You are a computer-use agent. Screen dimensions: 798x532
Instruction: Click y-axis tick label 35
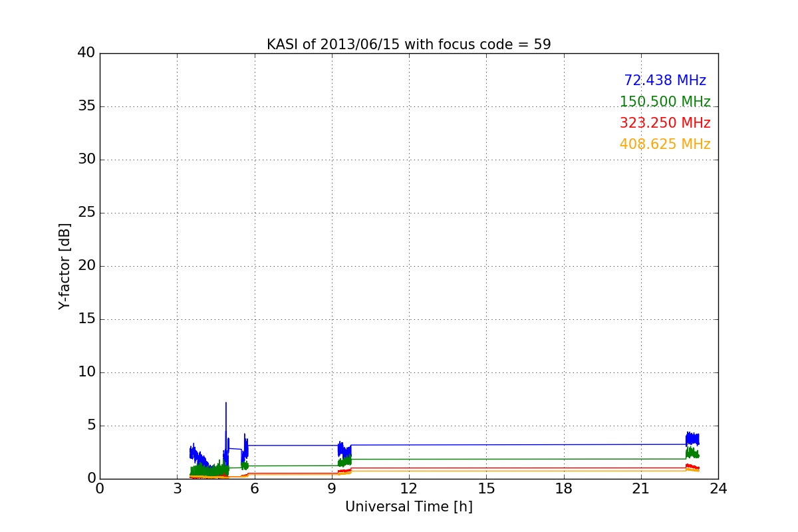pos(86,106)
